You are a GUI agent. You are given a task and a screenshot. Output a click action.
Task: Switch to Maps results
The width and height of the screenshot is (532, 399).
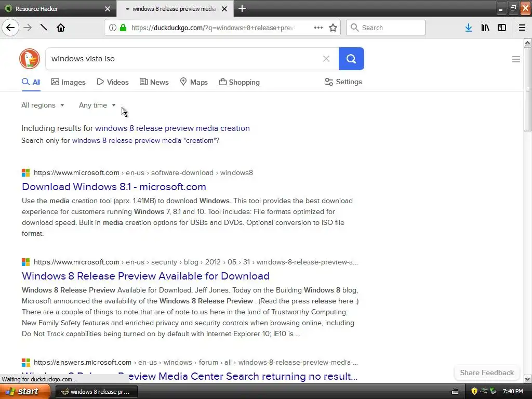tap(194, 82)
